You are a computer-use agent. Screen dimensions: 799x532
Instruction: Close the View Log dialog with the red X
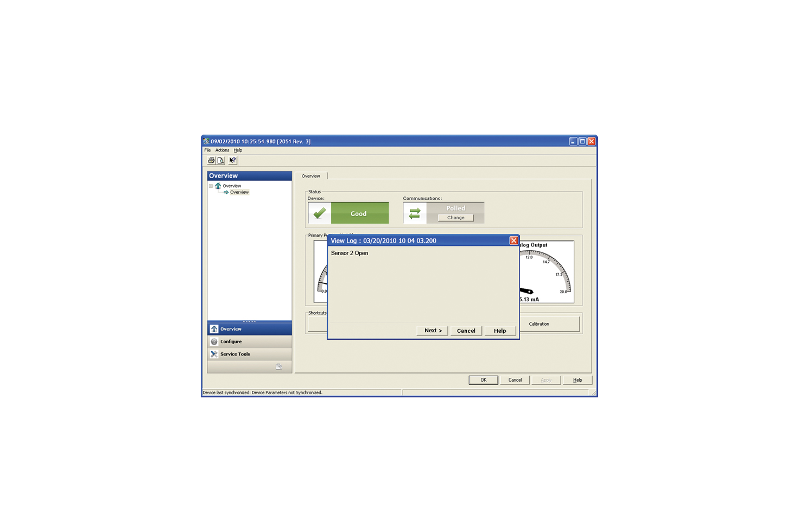[x=513, y=240]
